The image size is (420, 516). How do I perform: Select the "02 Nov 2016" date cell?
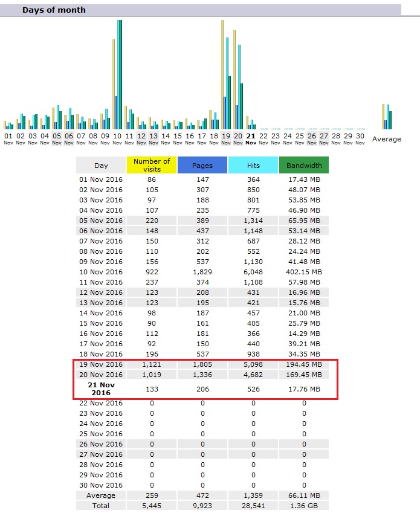pyautogui.click(x=101, y=190)
